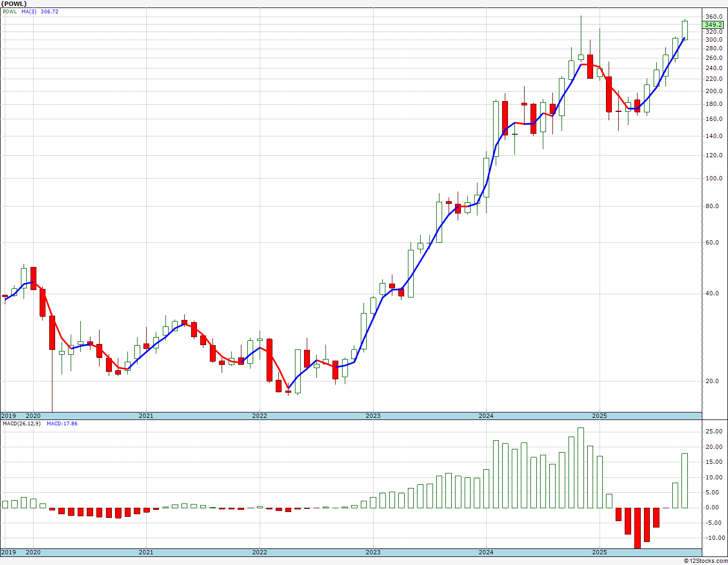The image size is (728, 565).
Task: Select the POWL legend label
Action: pos(10,11)
